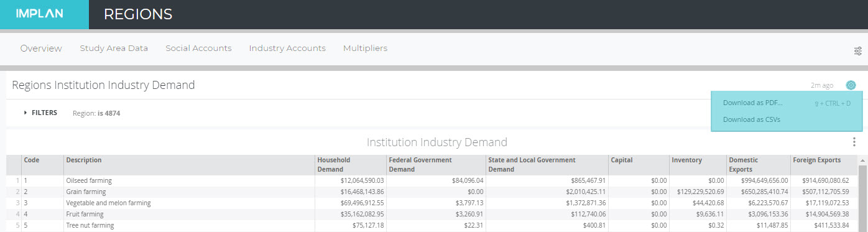Click the value $129,229,520.69
The height and width of the screenshot is (232, 868).
tap(700, 192)
